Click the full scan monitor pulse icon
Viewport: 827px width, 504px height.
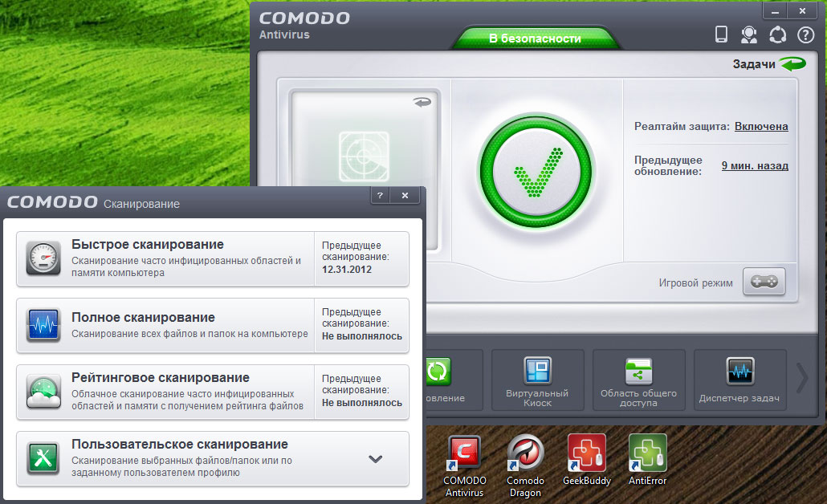click(43, 325)
